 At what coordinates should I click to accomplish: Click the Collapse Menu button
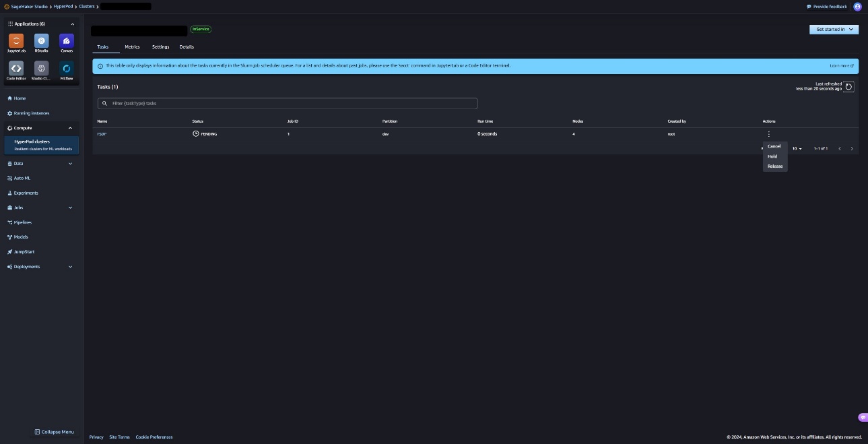coord(55,432)
